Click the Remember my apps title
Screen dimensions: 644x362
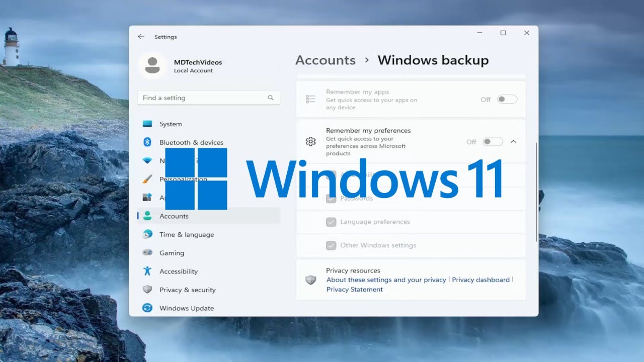[358, 92]
